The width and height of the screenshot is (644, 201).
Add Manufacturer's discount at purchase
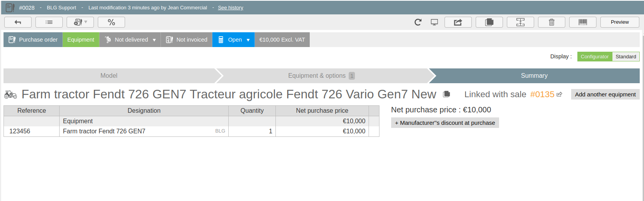pos(445,123)
